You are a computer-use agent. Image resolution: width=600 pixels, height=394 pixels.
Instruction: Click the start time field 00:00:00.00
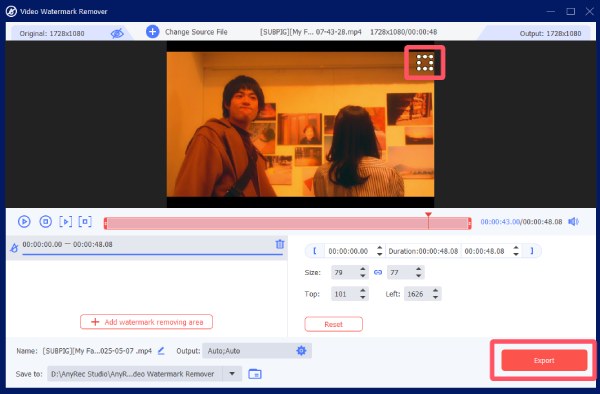point(349,251)
